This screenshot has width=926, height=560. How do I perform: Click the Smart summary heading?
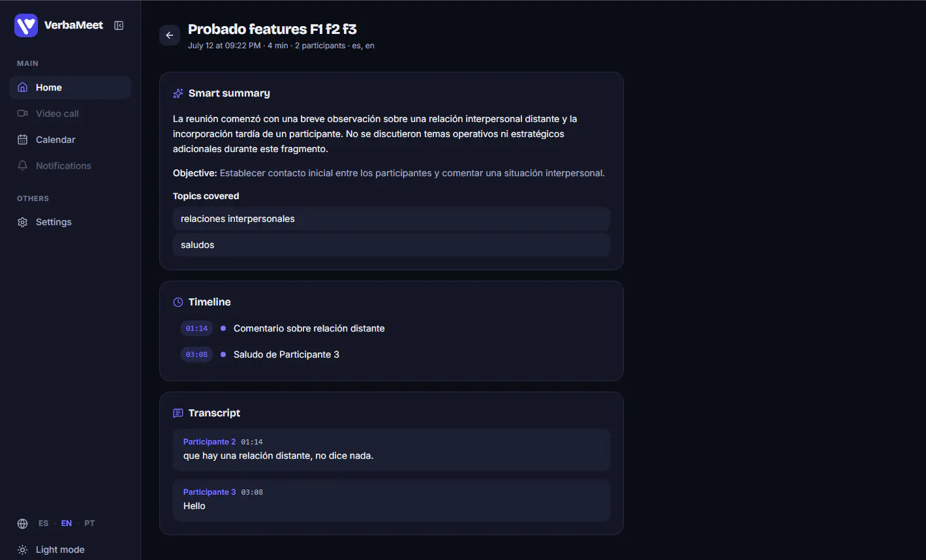[229, 93]
